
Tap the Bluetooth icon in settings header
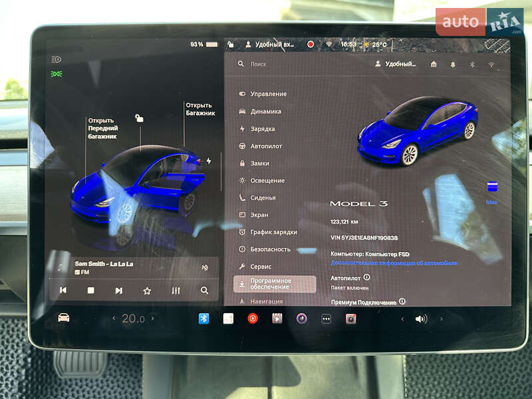472,64
